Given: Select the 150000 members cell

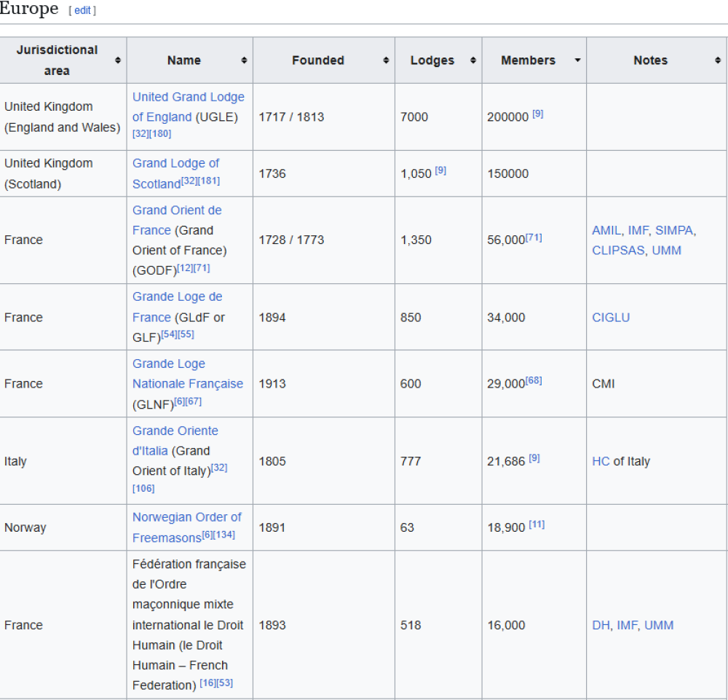Looking at the screenshot, I should (x=534, y=173).
